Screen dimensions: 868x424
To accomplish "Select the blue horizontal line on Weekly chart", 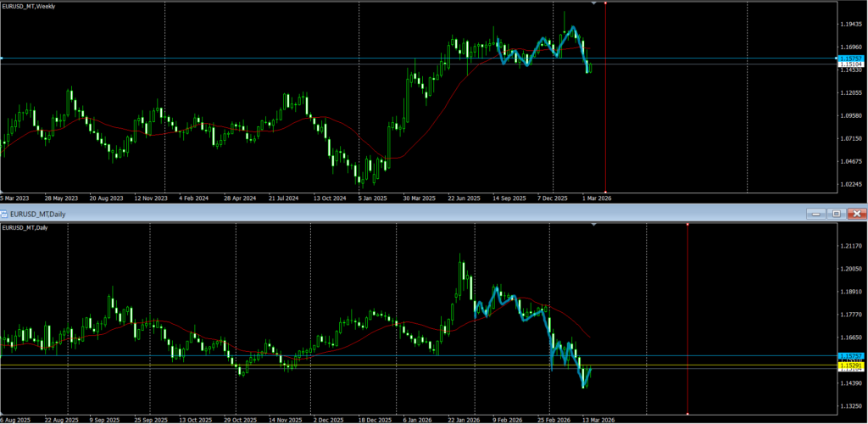I will coord(254,59).
